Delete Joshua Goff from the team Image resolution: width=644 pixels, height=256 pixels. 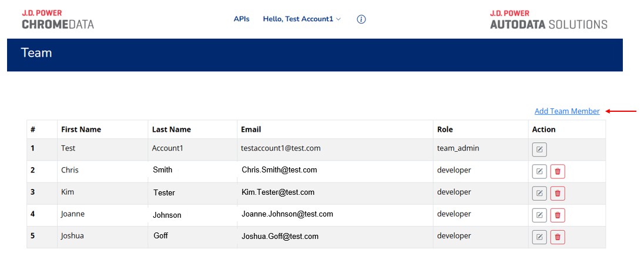558,237
